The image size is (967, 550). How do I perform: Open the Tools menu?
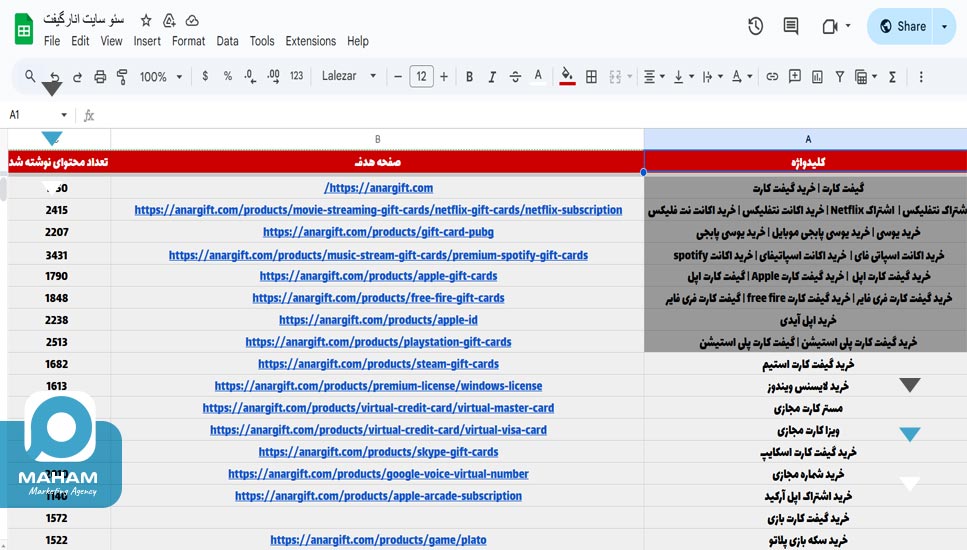[261, 41]
